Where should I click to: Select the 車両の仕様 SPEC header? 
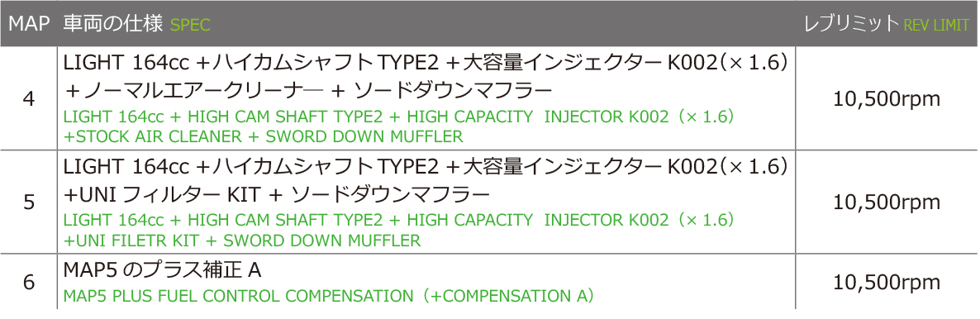tap(137, 24)
